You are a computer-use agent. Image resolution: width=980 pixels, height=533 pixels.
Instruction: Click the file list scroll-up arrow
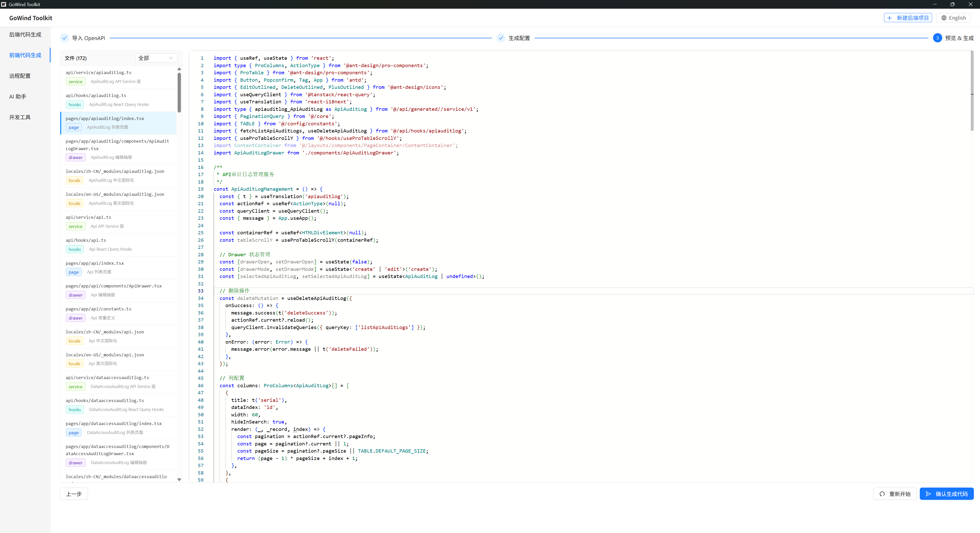(179, 69)
